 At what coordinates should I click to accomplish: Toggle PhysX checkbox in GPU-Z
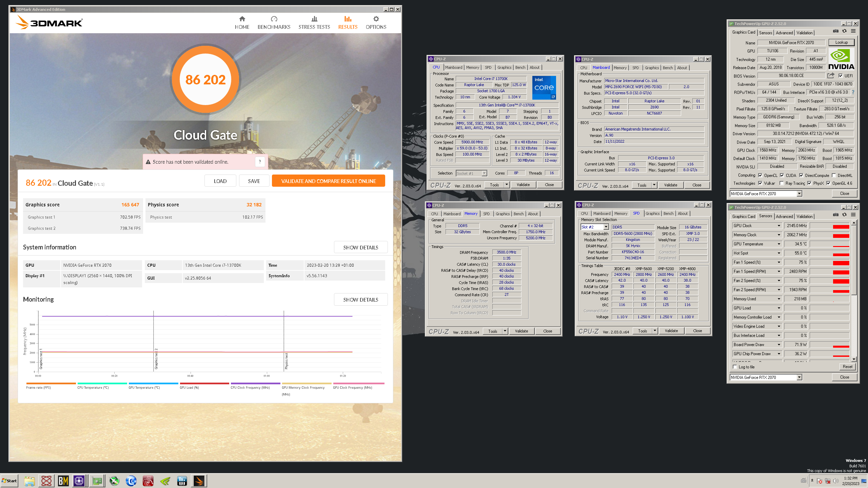(809, 183)
